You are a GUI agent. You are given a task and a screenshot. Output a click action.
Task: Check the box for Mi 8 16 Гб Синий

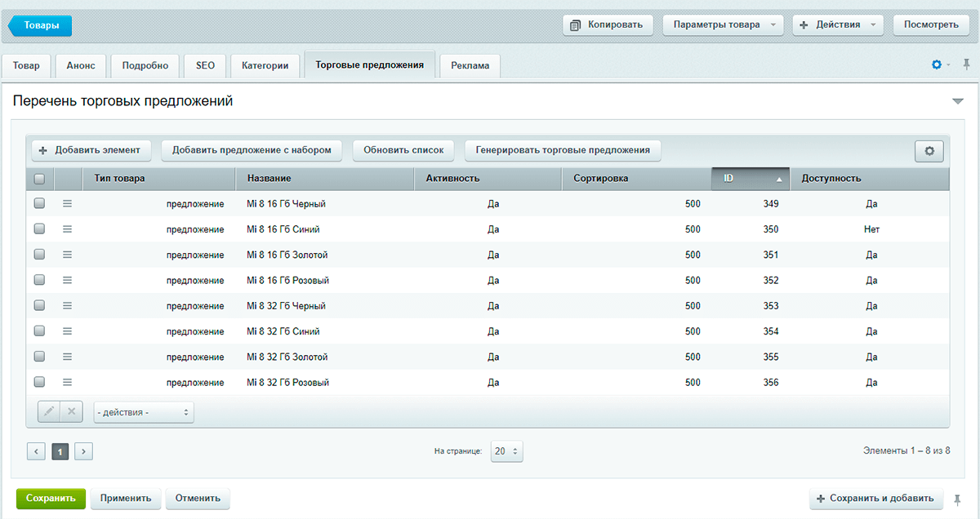coord(39,229)
